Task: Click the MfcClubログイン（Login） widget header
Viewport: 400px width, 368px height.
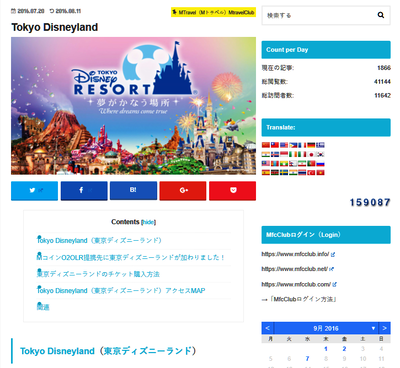Action: [x=326, y=235]
